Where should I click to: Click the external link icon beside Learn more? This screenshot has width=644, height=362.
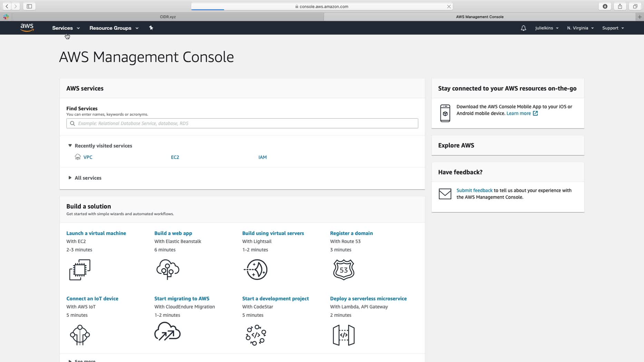pos(535,113)
